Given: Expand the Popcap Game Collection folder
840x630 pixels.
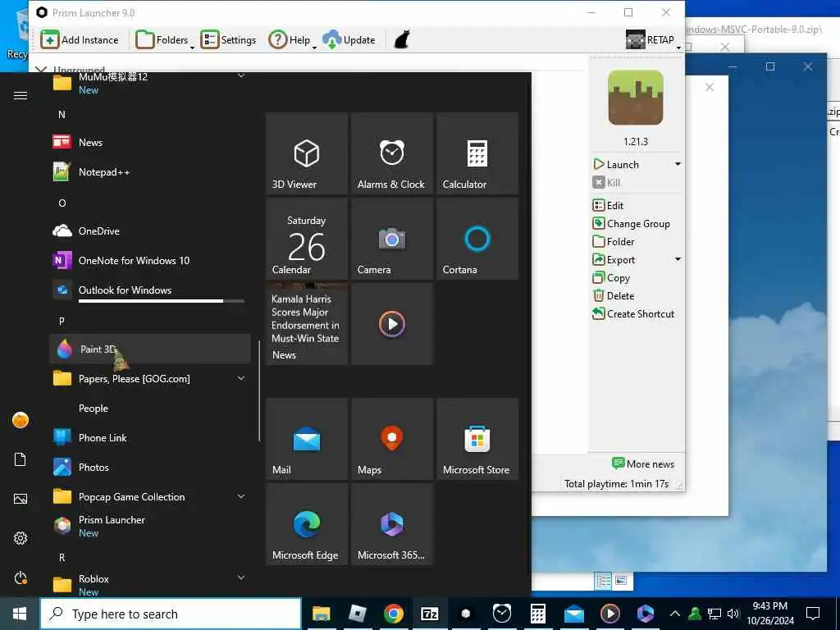Looking at the screenshot, I should [150, 496].
